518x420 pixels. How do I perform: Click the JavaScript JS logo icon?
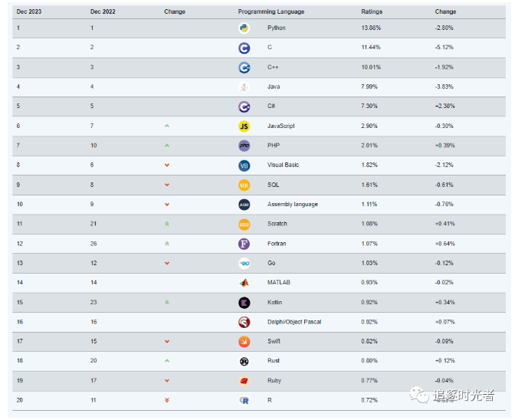coord(244,126)
